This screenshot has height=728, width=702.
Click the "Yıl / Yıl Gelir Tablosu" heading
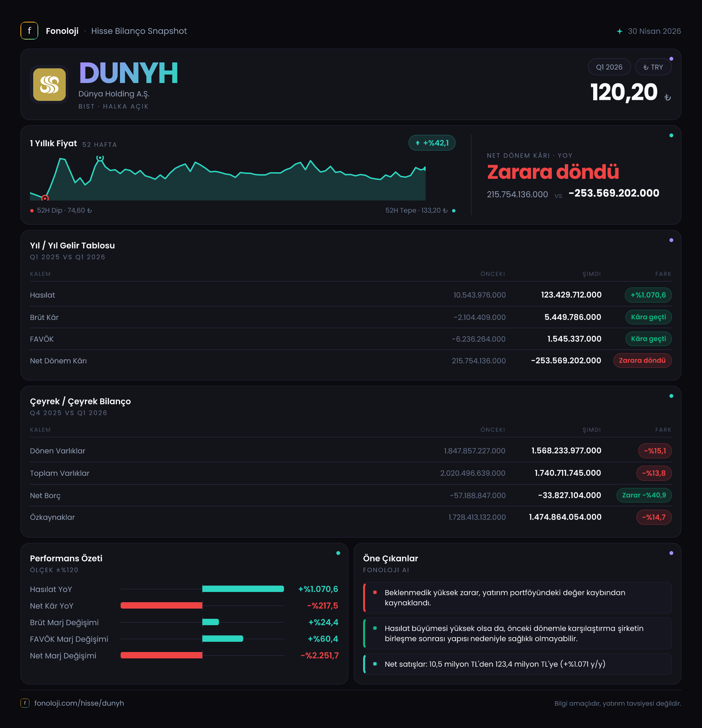click(72, 246)
